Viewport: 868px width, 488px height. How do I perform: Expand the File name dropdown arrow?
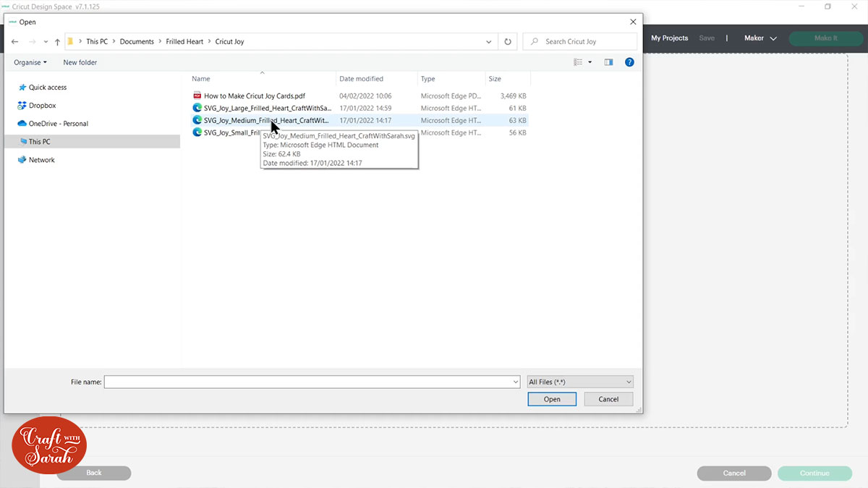tap(516, 382)
